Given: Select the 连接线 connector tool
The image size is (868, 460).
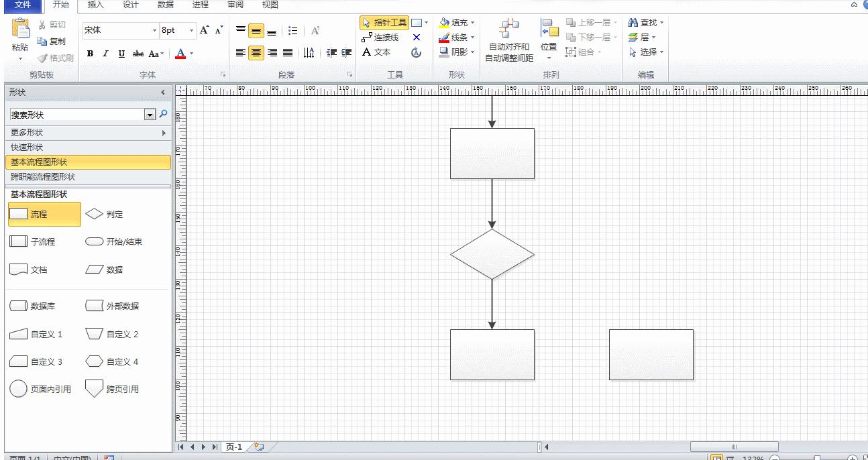Looking at the screenshot, I should coord(380,38).
